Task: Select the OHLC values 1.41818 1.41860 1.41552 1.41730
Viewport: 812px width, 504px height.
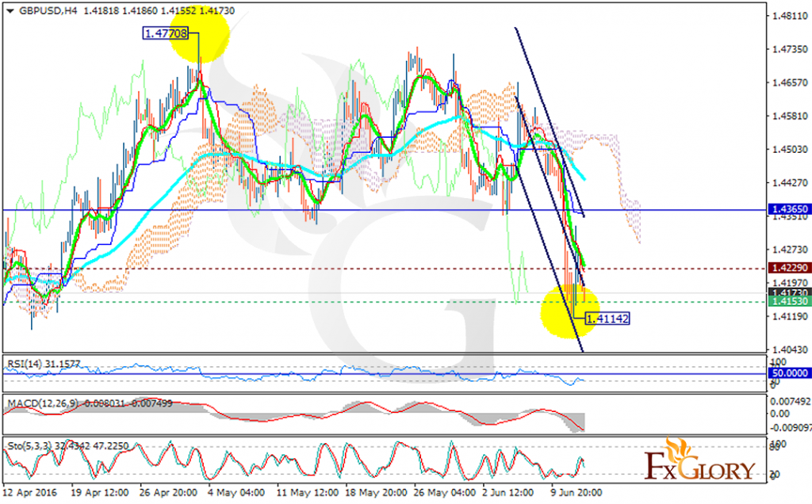Action: [x=159, y=11]
